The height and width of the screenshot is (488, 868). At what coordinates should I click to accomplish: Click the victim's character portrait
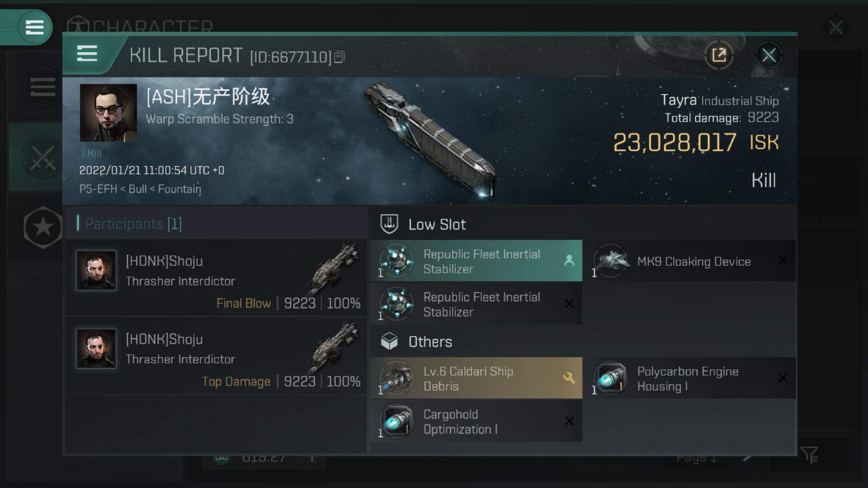tap(108, 113)
